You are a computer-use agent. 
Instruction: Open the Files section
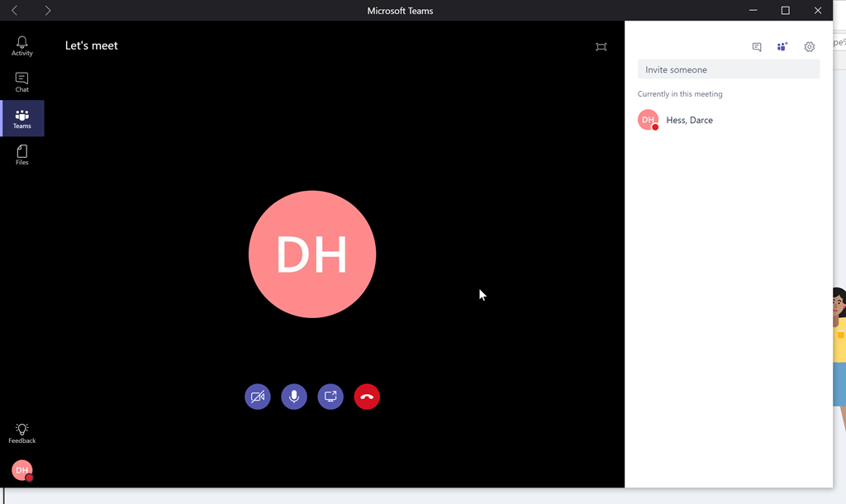point(22,155)
